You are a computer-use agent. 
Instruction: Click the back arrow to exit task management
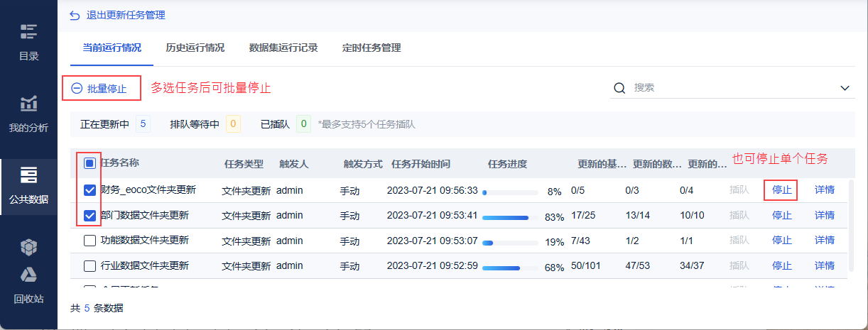coord(75,15)
